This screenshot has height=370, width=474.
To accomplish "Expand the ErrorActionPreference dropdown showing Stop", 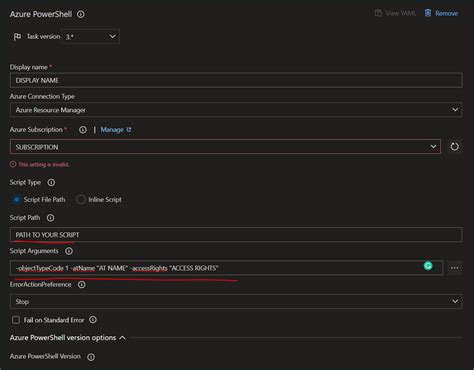I will pos(236,301).
